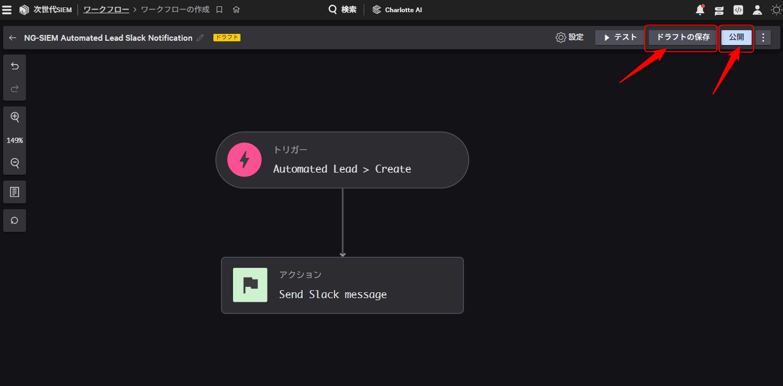The height and width of the screenshot is (386, 783).
Task: Open the ワークフロー breadcrumb link
Action: tap(106, 10)
